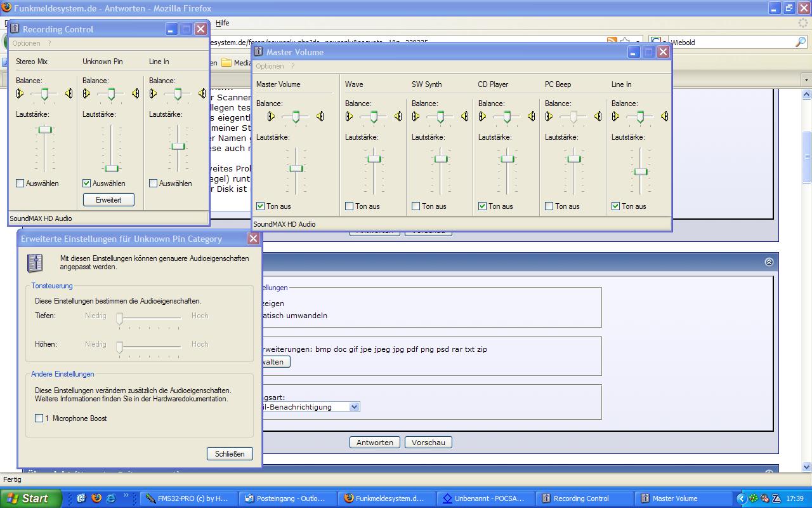812x508 pixels.
Task: Click the ZoneAlarm icon in the system tray
Action: (x=776, y=498)
